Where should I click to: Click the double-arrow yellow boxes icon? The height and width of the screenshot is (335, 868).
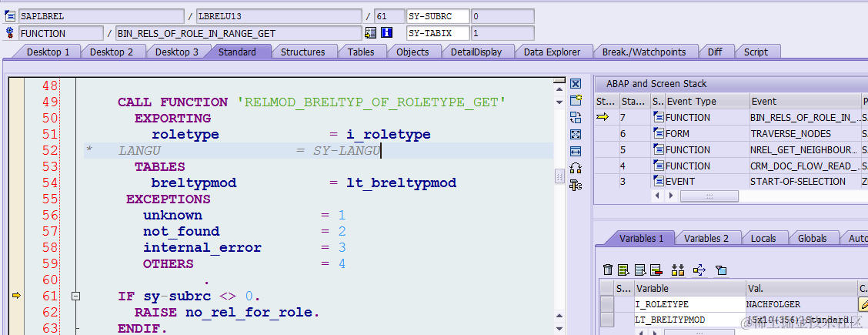[678, 270]
